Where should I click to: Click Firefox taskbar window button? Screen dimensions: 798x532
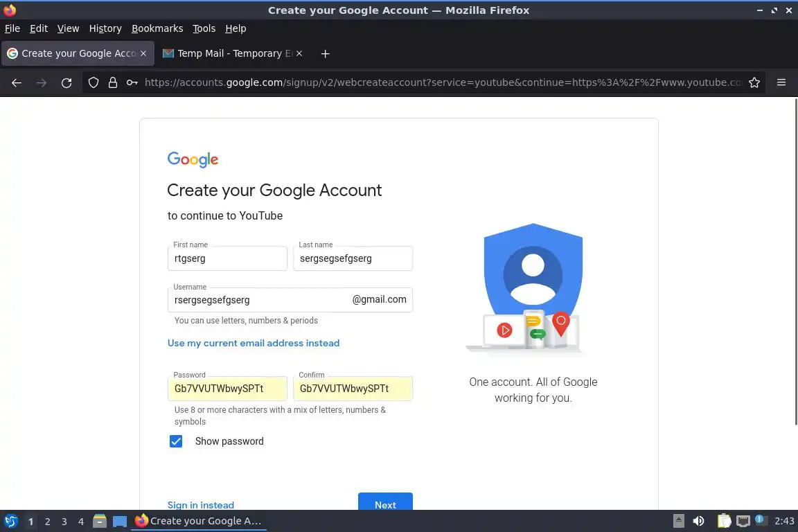coord(199,521)
